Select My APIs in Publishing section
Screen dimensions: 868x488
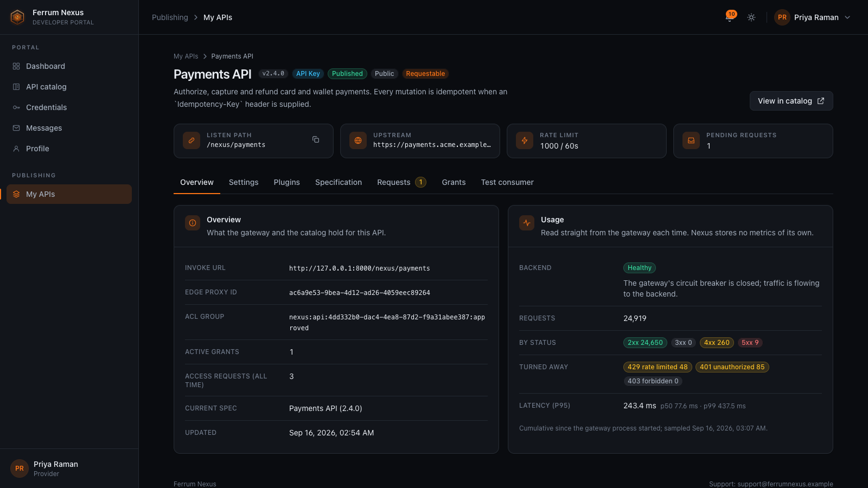pos(69,194)
